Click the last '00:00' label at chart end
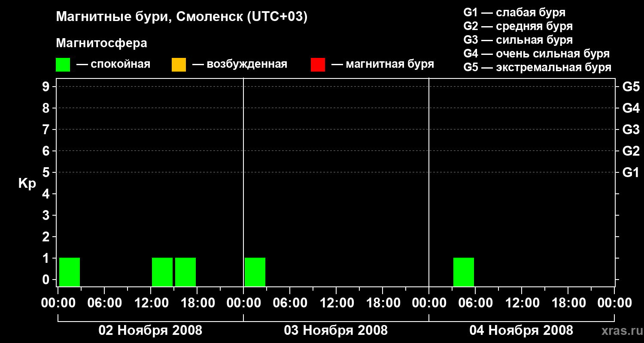Viewport: 644px width, 343px height. coord(614,303)
